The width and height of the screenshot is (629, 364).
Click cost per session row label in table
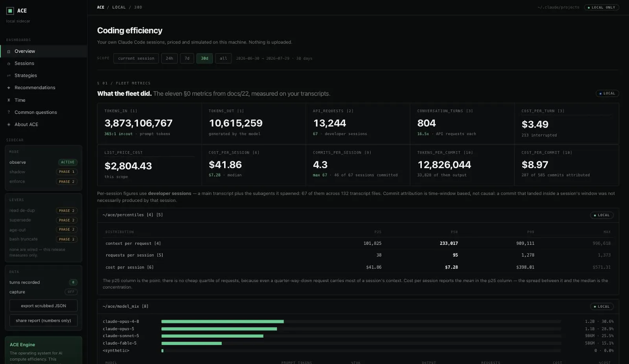pyautogui.click(x=129, y=267)
